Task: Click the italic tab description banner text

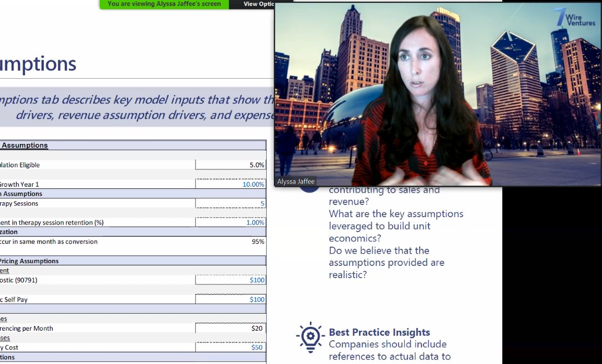Action: pyautogui.click(x=137, y=107)
